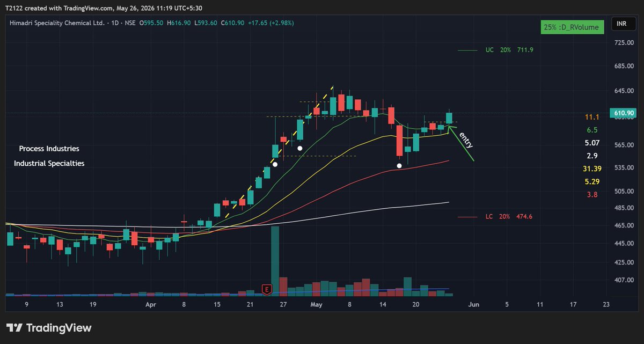The width and height of the screenshot is (644, 344).
Task: Click the 485.00 price axis label
Action: pyautogui.click(x=624, y=208)
